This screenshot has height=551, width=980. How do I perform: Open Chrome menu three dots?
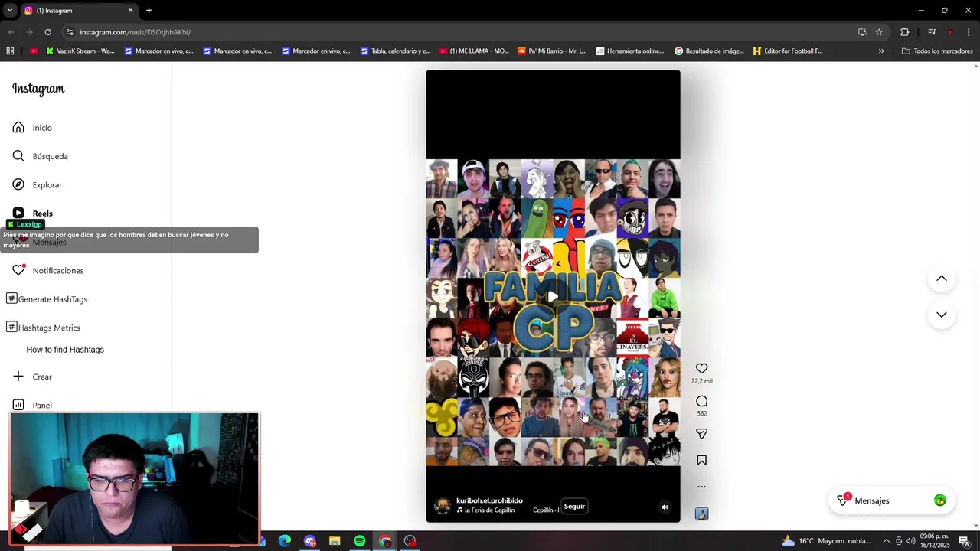coord(969,32)
